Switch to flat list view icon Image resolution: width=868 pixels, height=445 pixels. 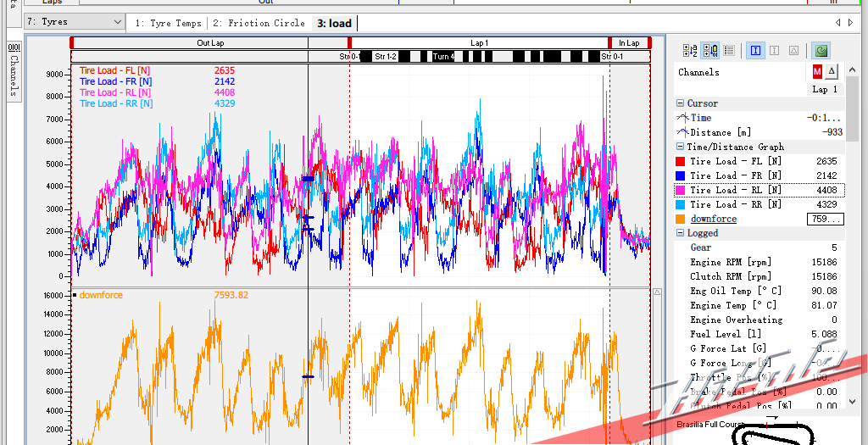pyautogui.click(x=729, y=51)
